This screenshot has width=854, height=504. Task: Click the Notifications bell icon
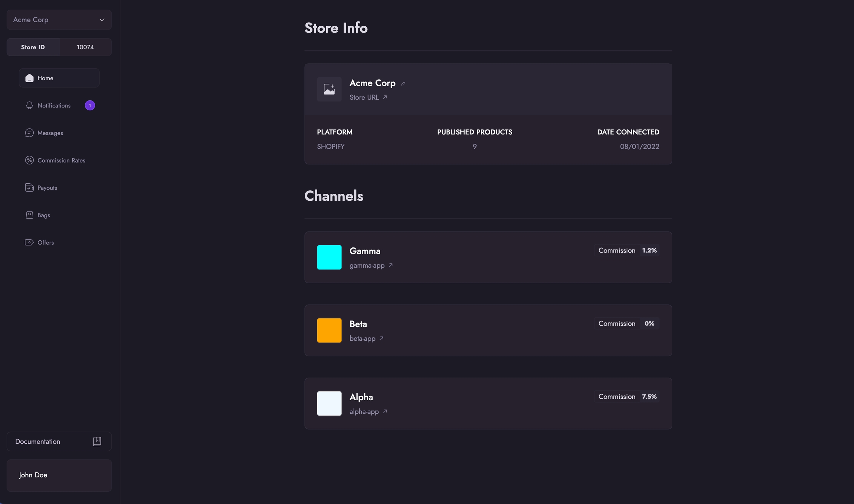[x=29, y=106]
